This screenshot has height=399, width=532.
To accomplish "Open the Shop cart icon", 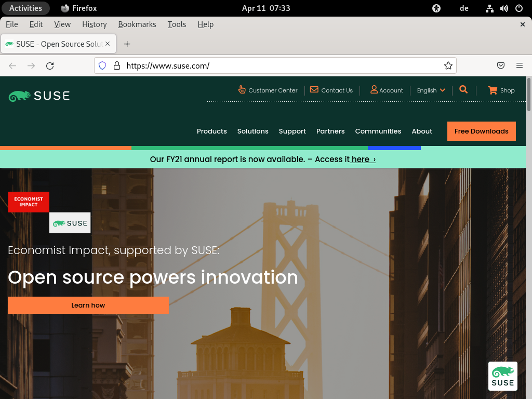I will (x=493, y=90).
